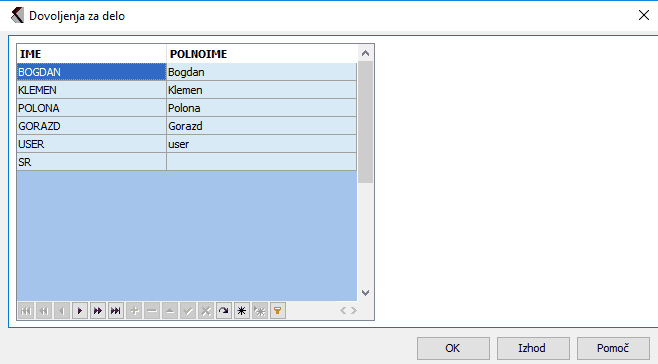Click the scroll down arrow of grid

coord(366,293)
